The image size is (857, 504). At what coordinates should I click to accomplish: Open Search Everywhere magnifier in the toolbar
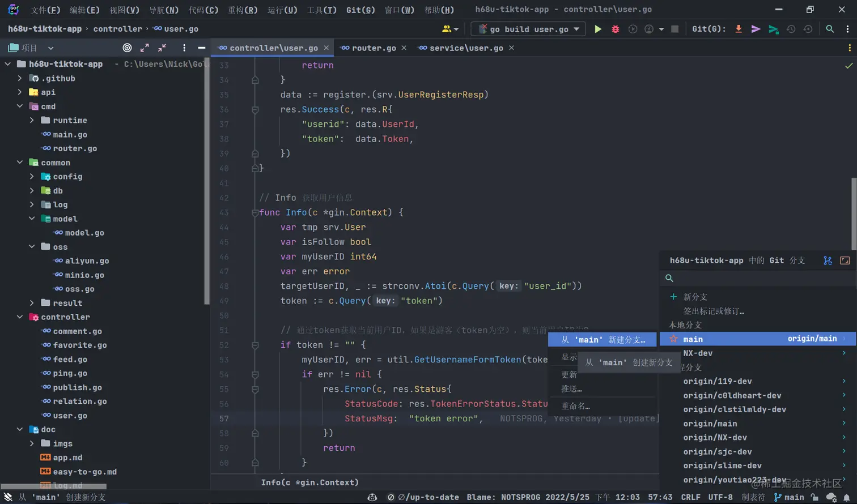(830, 29)
